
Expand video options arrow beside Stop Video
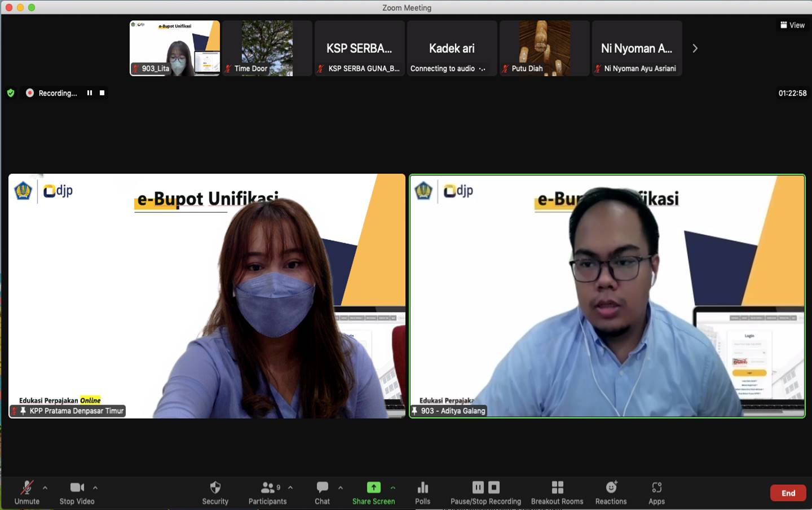[95, 487]
